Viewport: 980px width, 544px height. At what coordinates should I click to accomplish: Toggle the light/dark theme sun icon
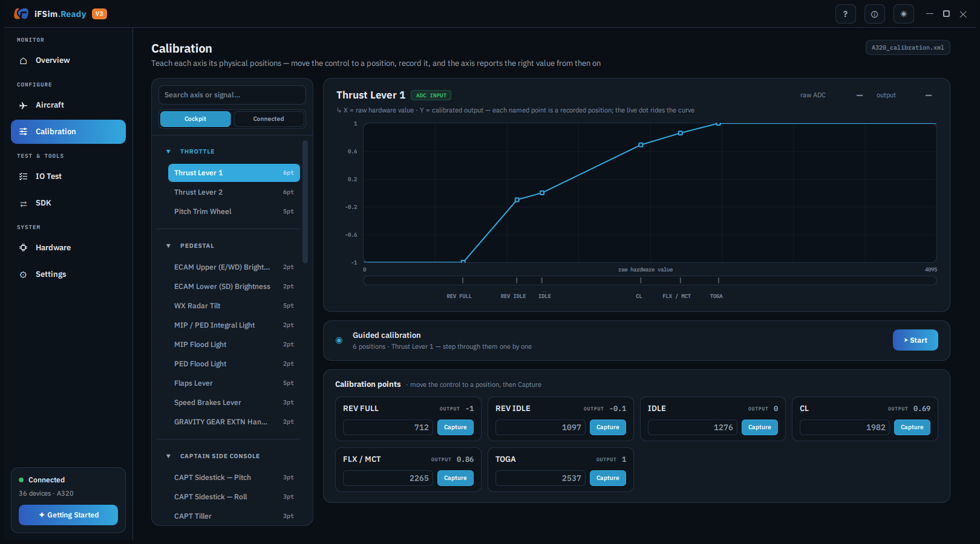[903, 14]
